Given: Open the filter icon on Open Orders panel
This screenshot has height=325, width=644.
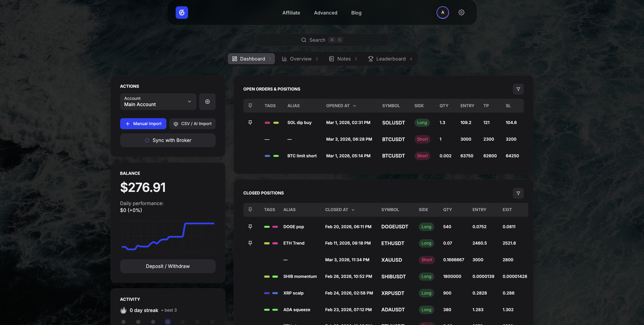Looking at the screenshot, I should [518, 89].
